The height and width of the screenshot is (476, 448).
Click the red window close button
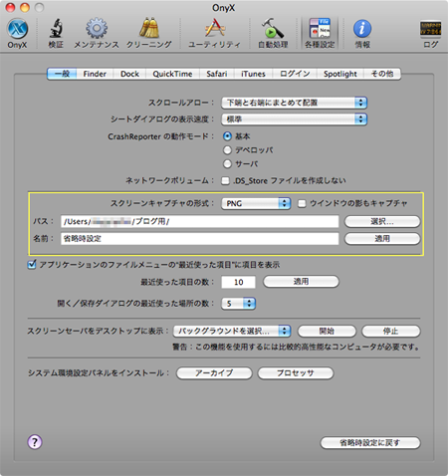coord(11,7)
